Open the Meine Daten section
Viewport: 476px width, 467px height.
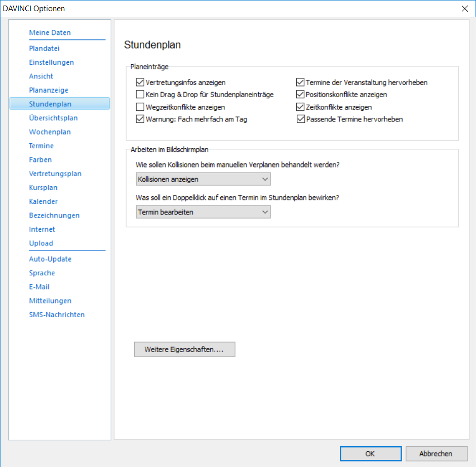click(x=50, y=32)
